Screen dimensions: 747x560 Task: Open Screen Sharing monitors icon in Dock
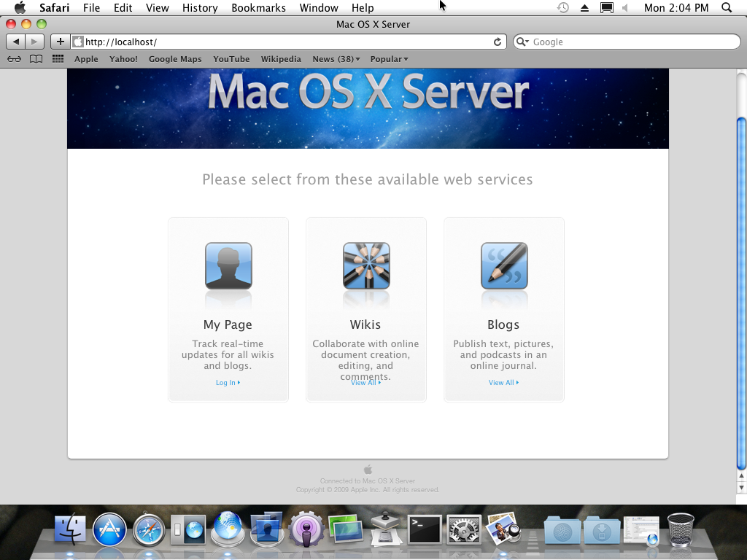346,529
